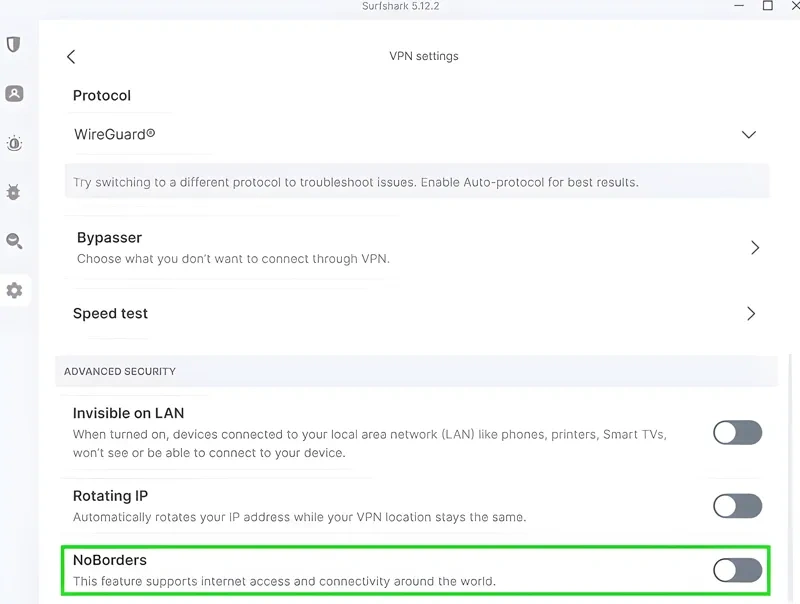
Task: Open the VPN shield tab in sidebar
Action: coord(14,45)
